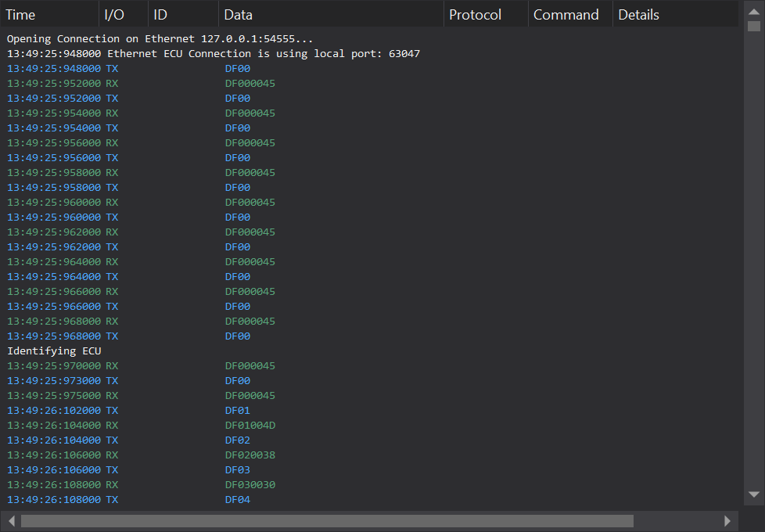Viewport: 765px width, 532px height.
Task: Select the DF01004D data value
Action: [250, 426]
